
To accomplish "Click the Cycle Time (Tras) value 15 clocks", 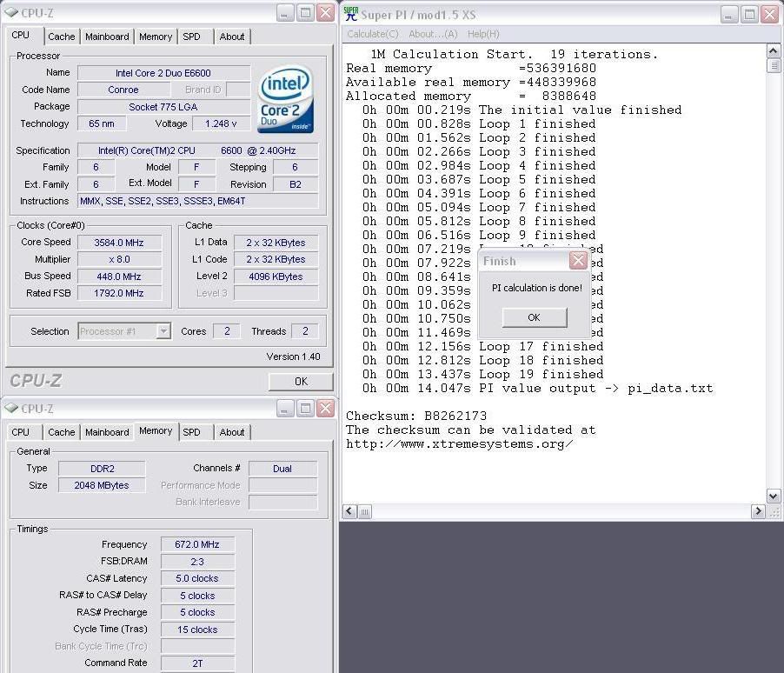I will (197, 630).
